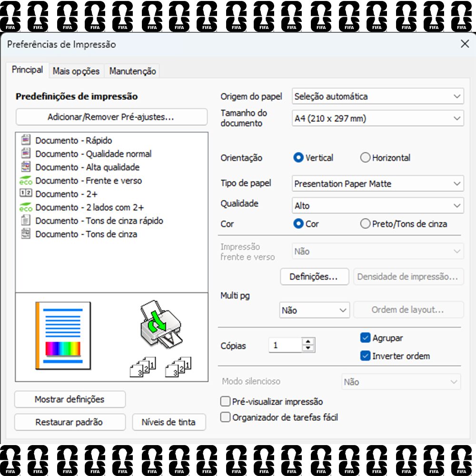Select Documento - 2 lados com 2+ preset
The width and height of the screenshot is (476, 476).
pos(89,207)
